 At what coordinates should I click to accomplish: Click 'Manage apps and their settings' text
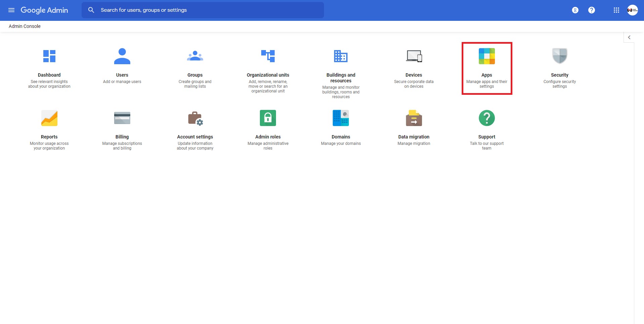coord(487,84)
